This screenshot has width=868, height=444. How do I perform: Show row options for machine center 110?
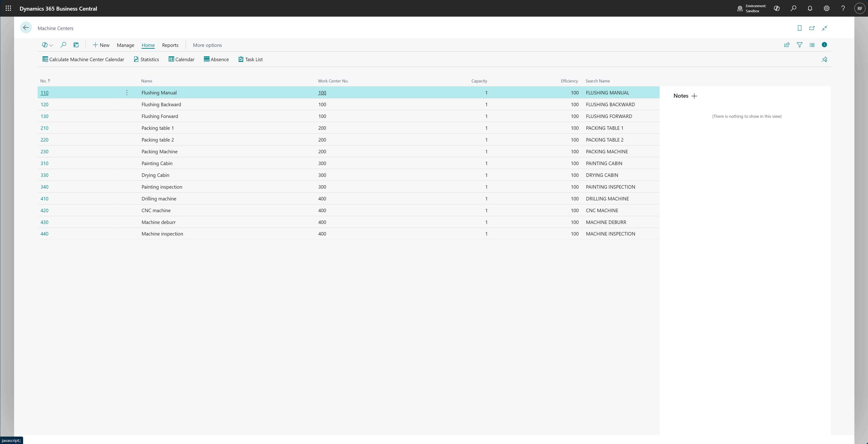tap(127, 93)
